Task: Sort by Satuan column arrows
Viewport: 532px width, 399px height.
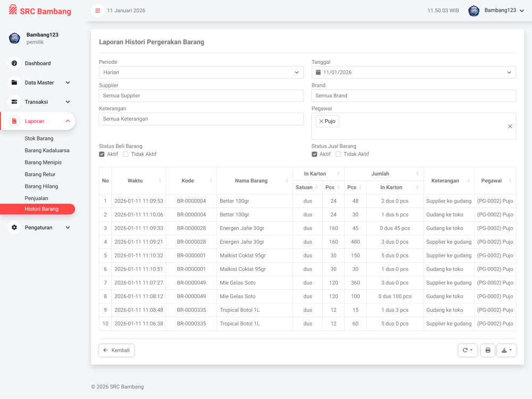Action: click(317, 187)
